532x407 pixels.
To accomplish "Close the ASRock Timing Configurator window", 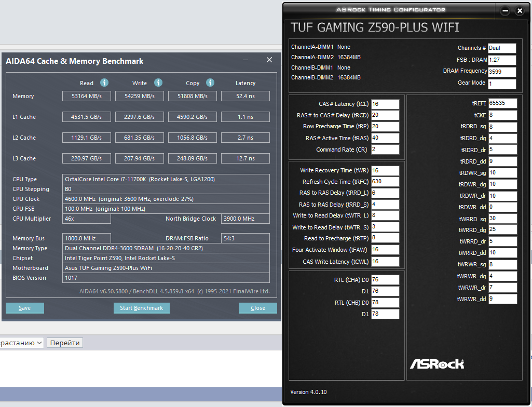I will point(520,10).
